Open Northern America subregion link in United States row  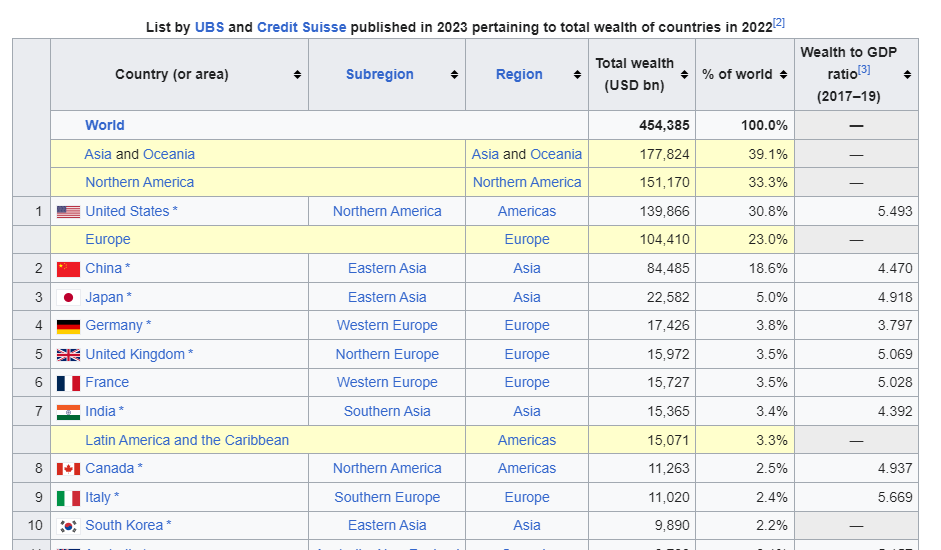pos(387,211)
